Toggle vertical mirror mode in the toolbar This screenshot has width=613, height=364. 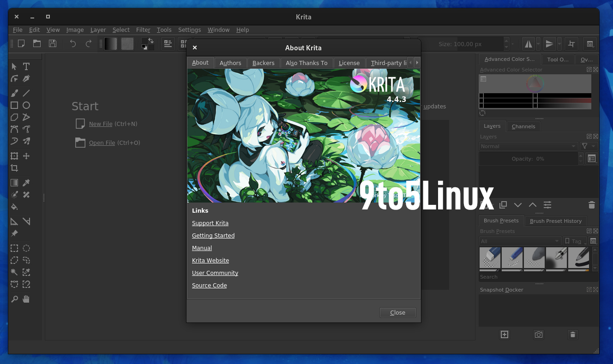549,43
